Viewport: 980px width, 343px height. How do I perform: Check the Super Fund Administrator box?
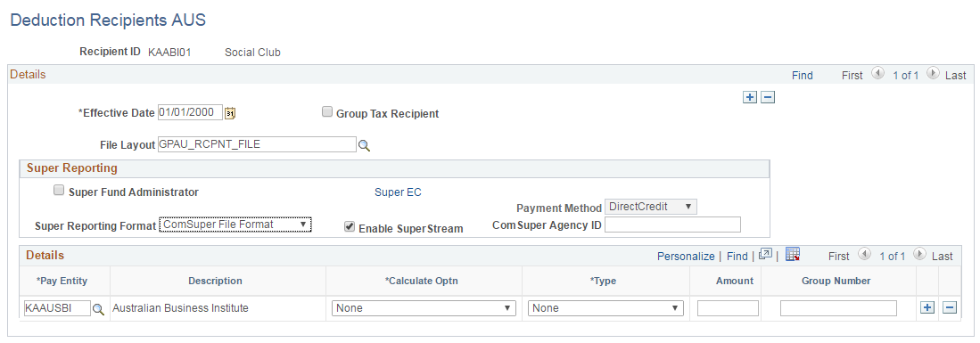coord(59,191)
